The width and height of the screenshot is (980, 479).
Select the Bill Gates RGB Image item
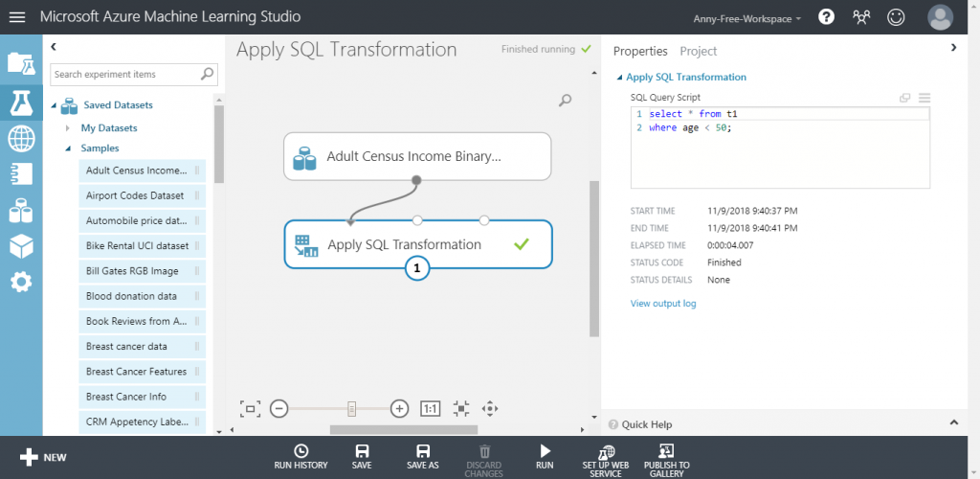[x=142, y=271]
